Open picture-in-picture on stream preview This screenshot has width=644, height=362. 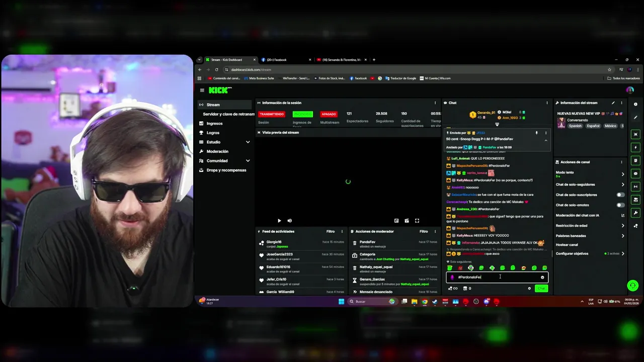pos(396,221)
